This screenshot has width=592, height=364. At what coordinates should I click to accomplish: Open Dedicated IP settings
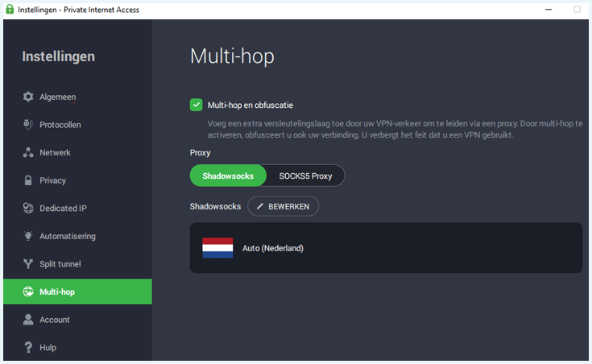[77, 208]
